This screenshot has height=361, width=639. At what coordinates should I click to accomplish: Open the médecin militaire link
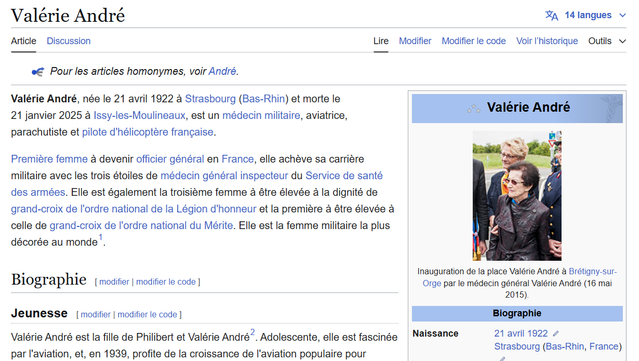(261, 116)
